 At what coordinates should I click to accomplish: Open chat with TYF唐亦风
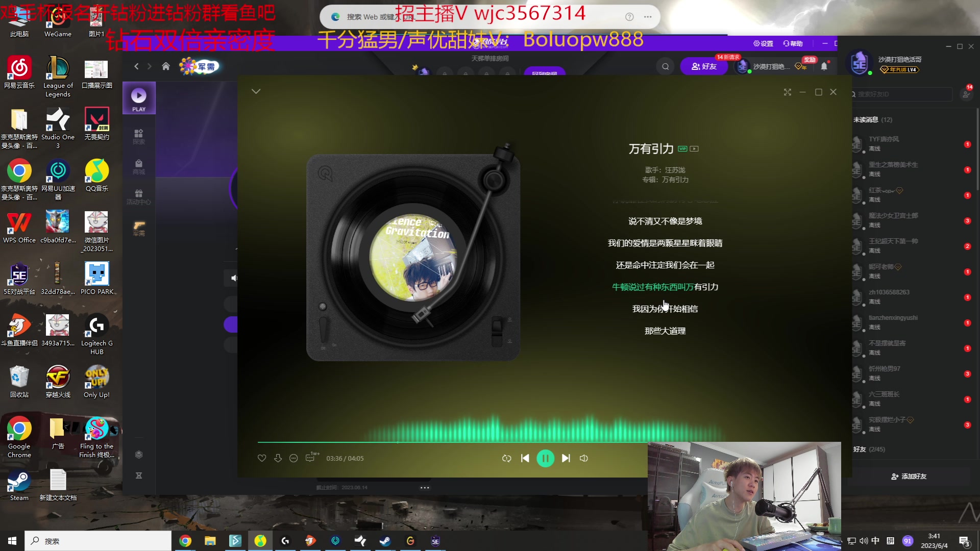click(x=911, y=143)
